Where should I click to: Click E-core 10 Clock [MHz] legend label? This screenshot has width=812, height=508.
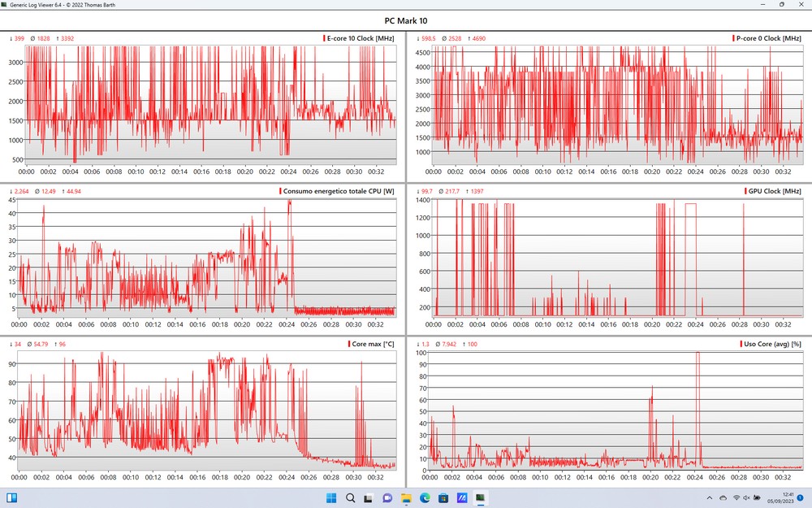[x=361, y=38]
